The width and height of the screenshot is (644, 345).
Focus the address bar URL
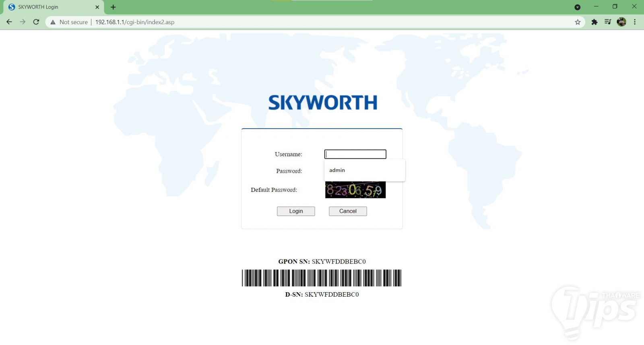[x=135, y=22]
